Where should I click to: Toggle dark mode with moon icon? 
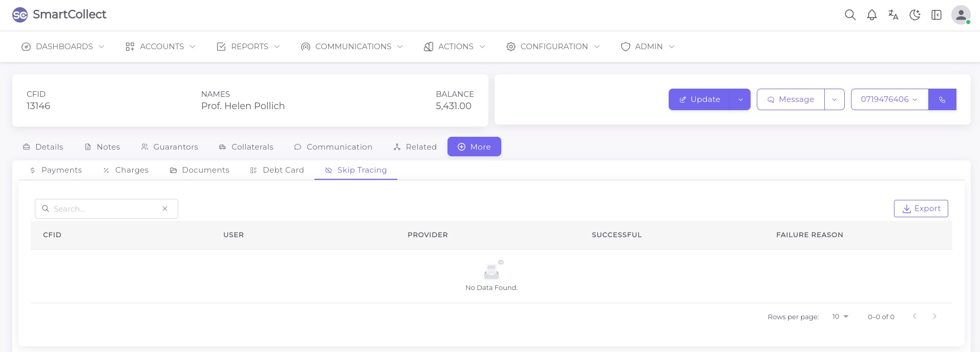pyautogui.click(x=914, y=15)
